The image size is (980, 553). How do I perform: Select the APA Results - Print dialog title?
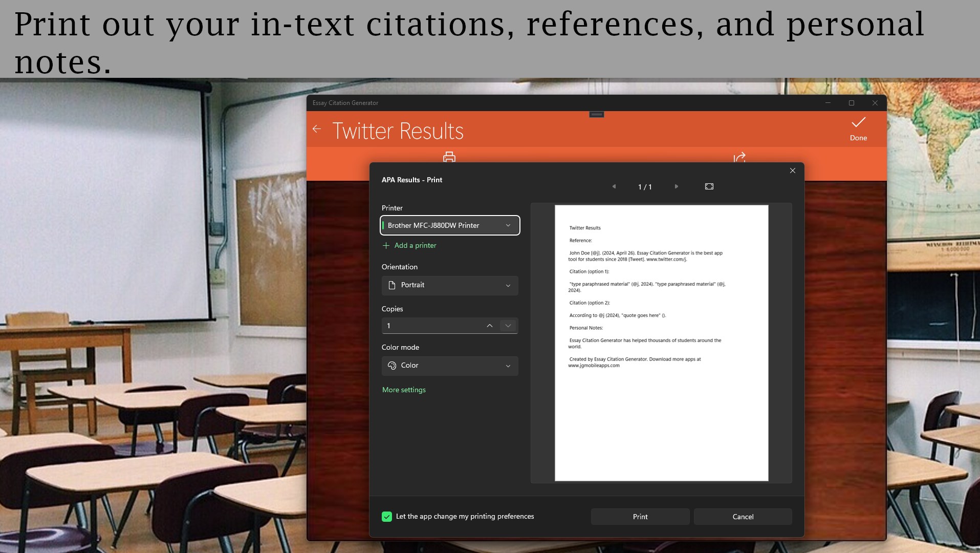coord(412,180)
